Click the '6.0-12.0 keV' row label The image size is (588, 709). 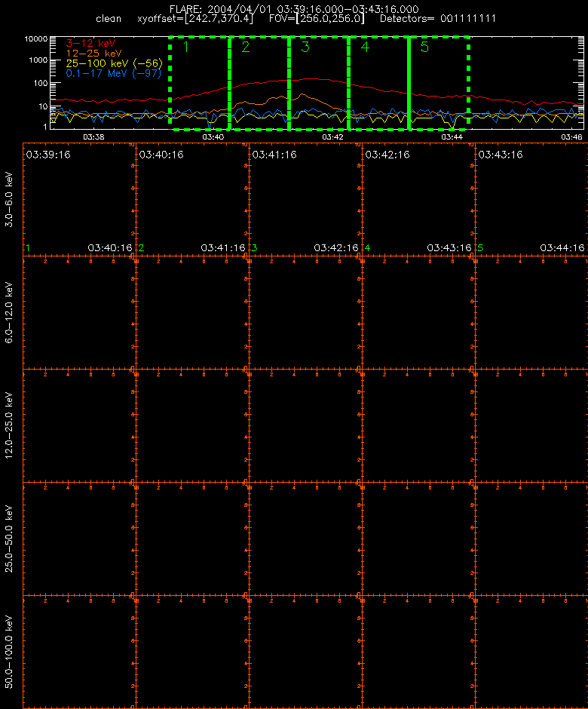tap(9, 312)
